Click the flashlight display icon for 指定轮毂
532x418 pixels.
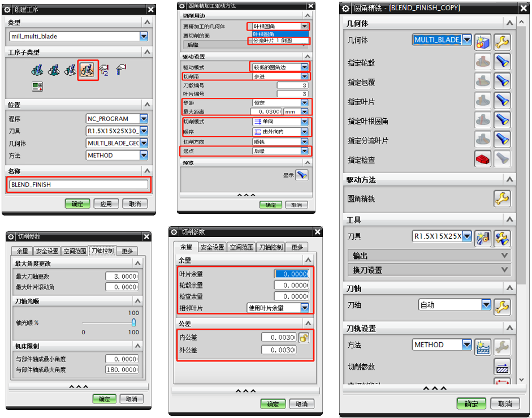coord(502,62)
